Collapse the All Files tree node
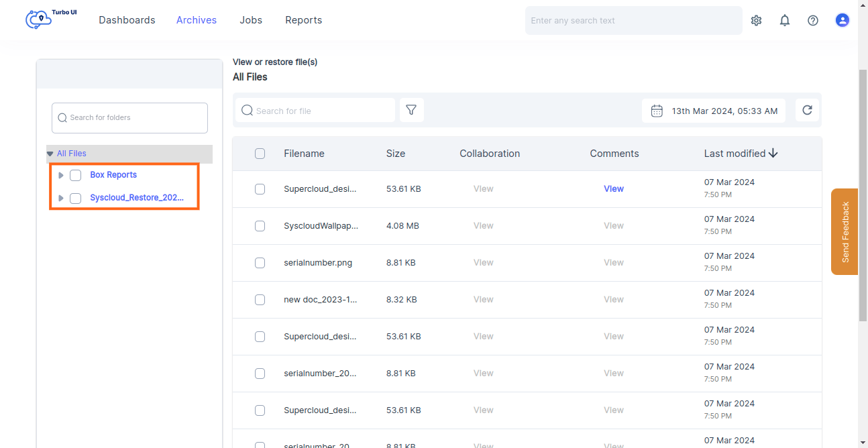The image size is (868, 448). [50, 153]
